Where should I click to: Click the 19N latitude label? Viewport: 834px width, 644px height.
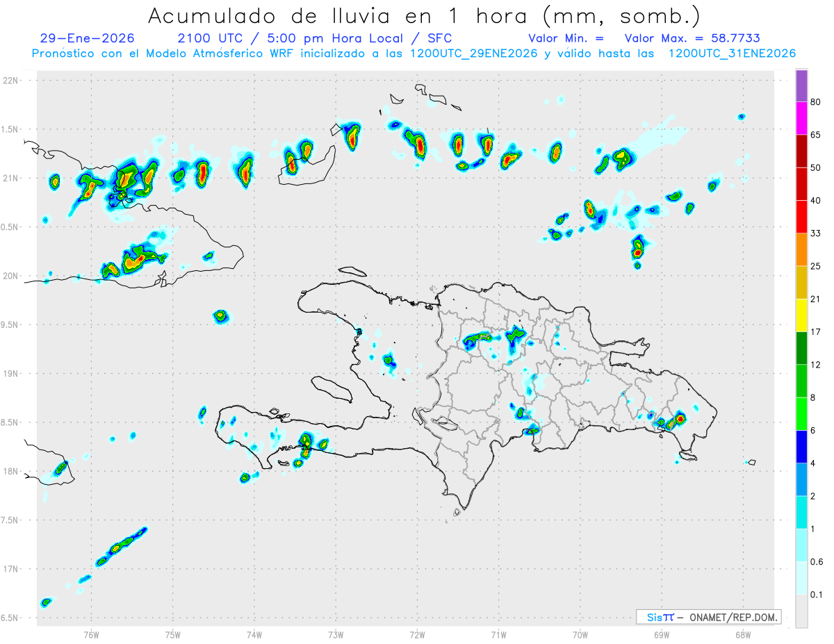tap(10, 374)
